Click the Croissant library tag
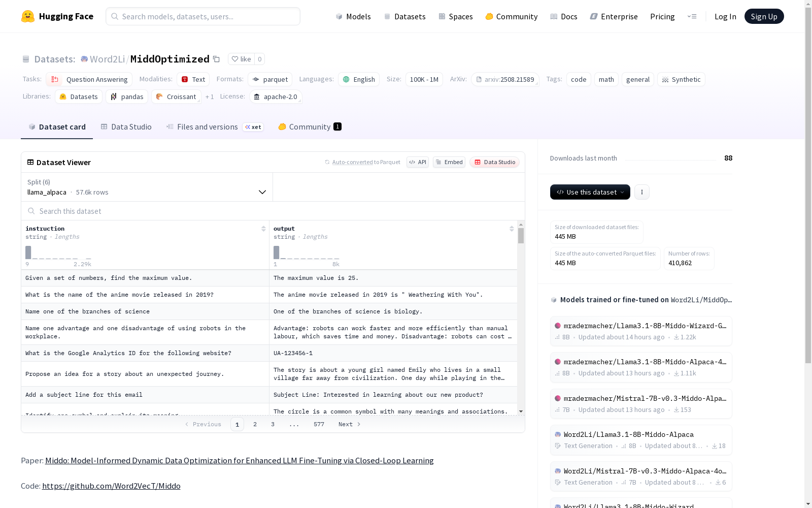The width and height of the screenshot is (812, 508). point(176,97)
